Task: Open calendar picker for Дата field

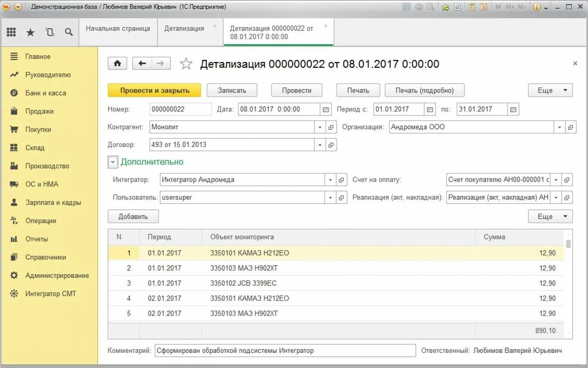Action: 326,109
